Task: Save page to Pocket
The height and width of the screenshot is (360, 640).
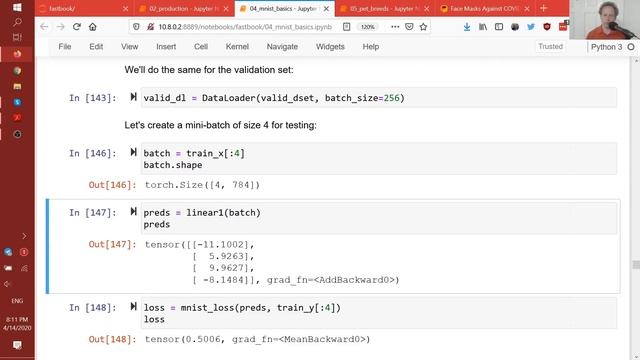Action: [x=409, y=27]
